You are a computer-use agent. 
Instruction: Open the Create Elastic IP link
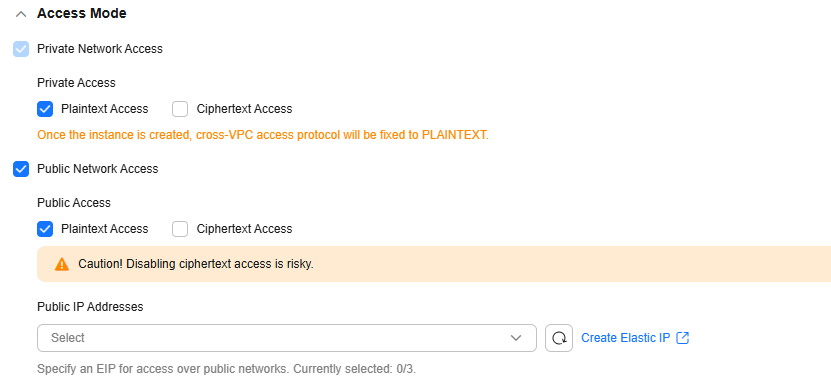(625, 338)
